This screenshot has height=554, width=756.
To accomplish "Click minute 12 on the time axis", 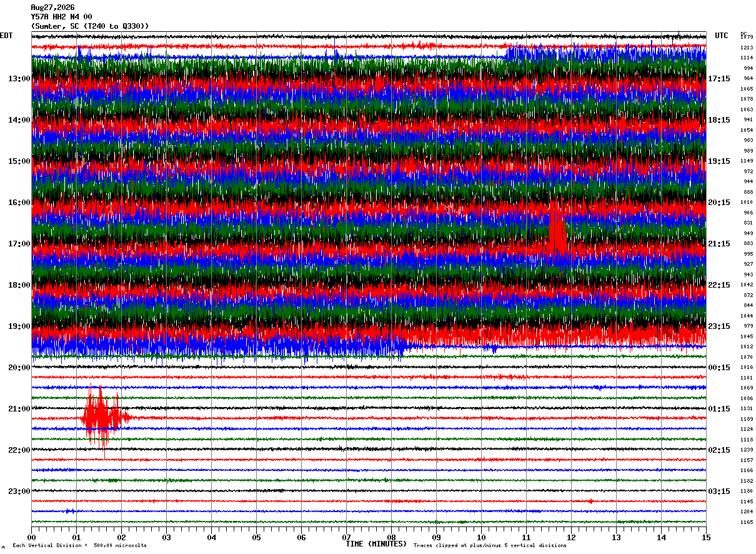I will tap(570, 537).
